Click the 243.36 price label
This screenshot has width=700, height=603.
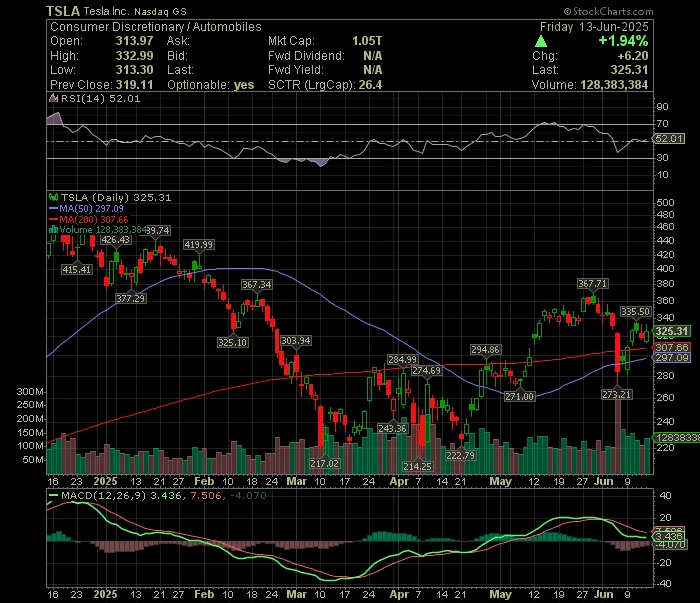point(392,428)
